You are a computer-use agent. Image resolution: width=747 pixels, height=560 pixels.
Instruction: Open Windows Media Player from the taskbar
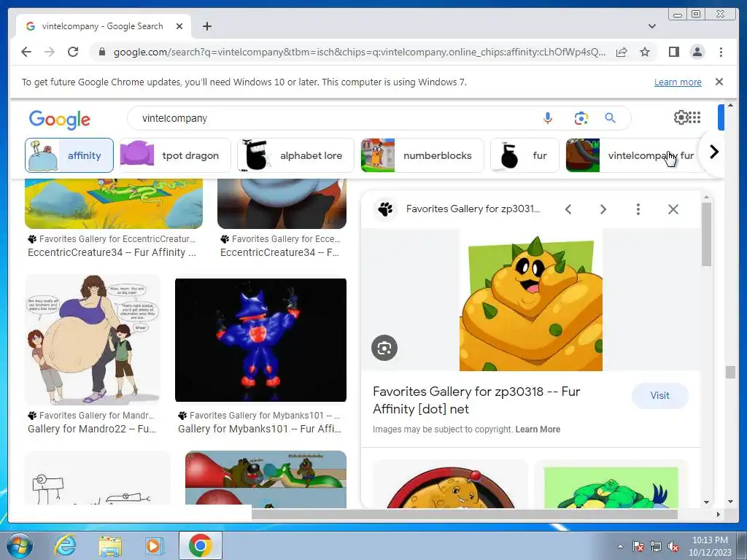point(154,545)
